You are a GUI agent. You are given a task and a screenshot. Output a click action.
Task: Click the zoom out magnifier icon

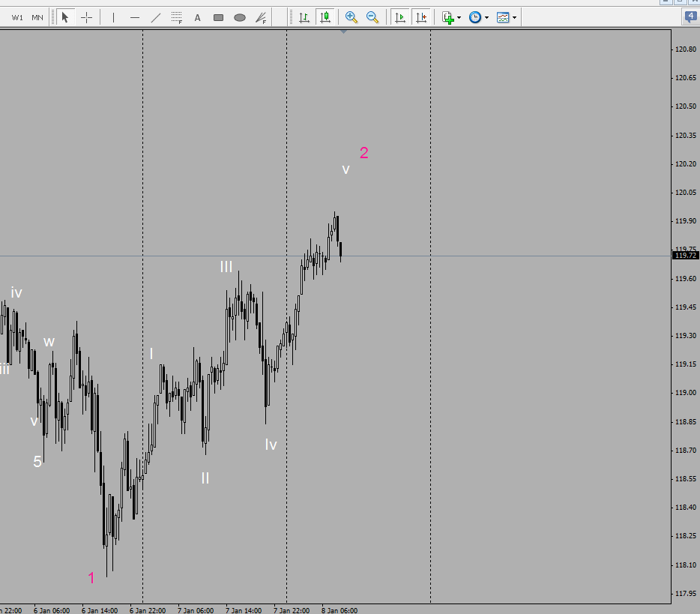click(x=371, y=17)
